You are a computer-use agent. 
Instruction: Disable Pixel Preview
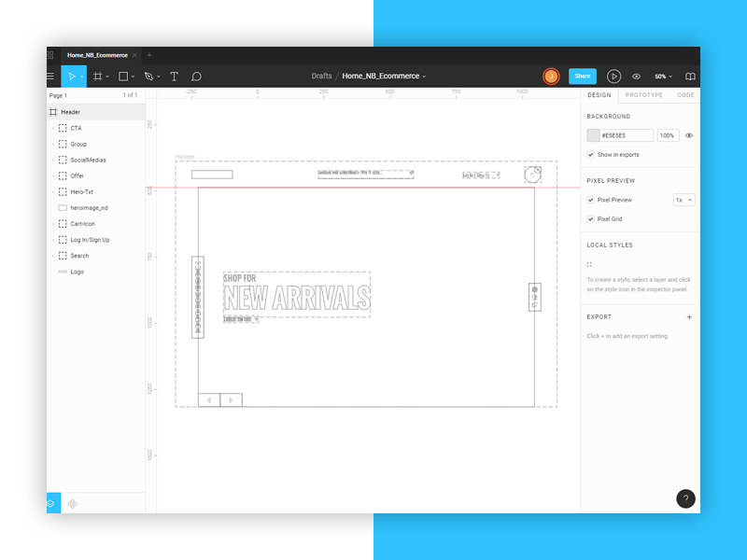[x=591, y=200]
